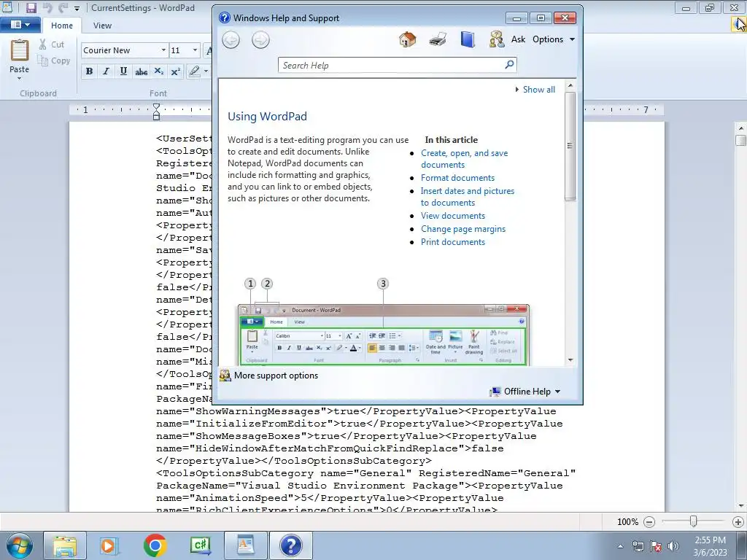Switch to the Home ribbon tab
The image size is (747, 560).
[x=62, y=26]
